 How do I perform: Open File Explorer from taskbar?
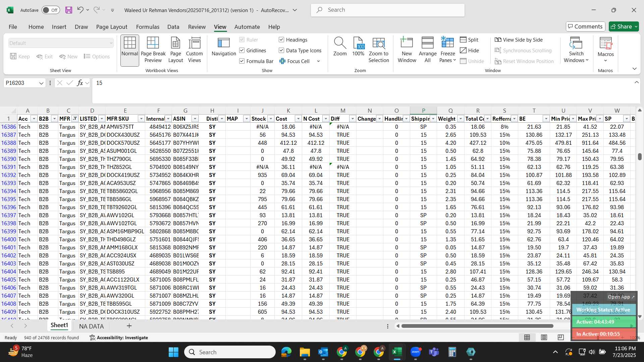click(x=305, y=352)
